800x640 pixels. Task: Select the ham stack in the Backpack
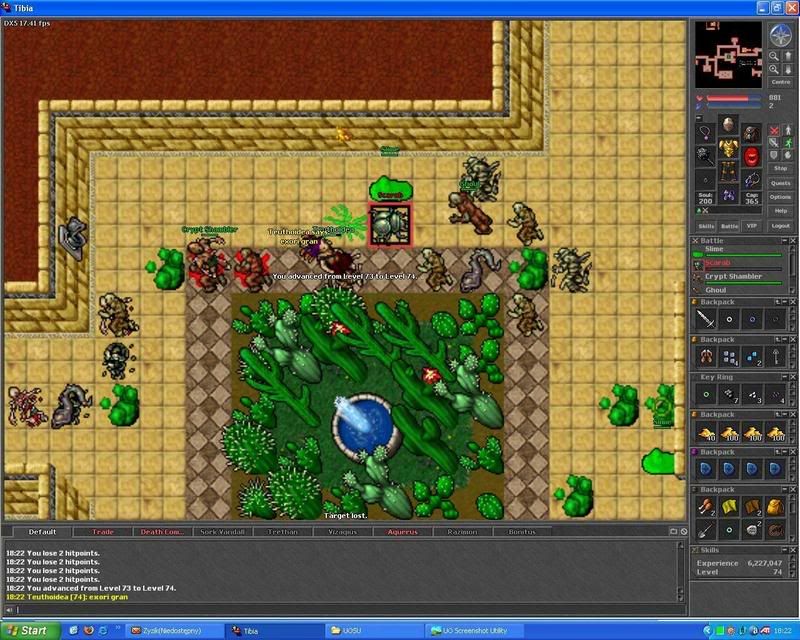pyautogui.click(x=706, y=507)
